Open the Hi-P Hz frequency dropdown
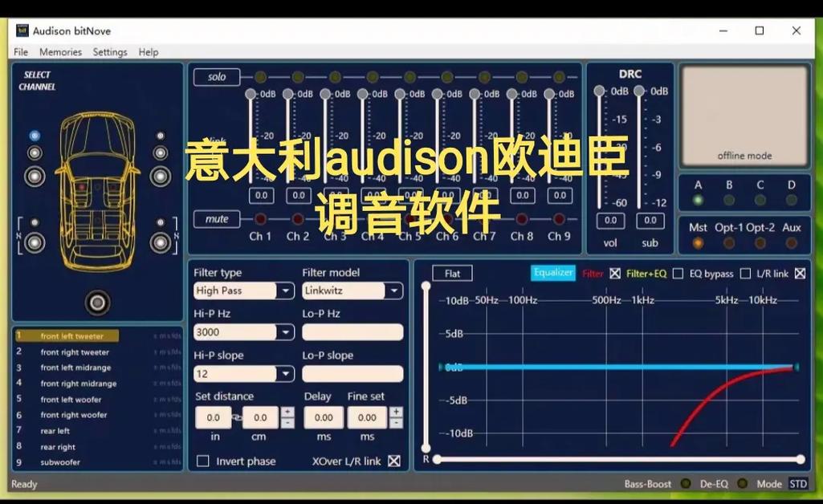The image size is (823, 504). (286, 332)
